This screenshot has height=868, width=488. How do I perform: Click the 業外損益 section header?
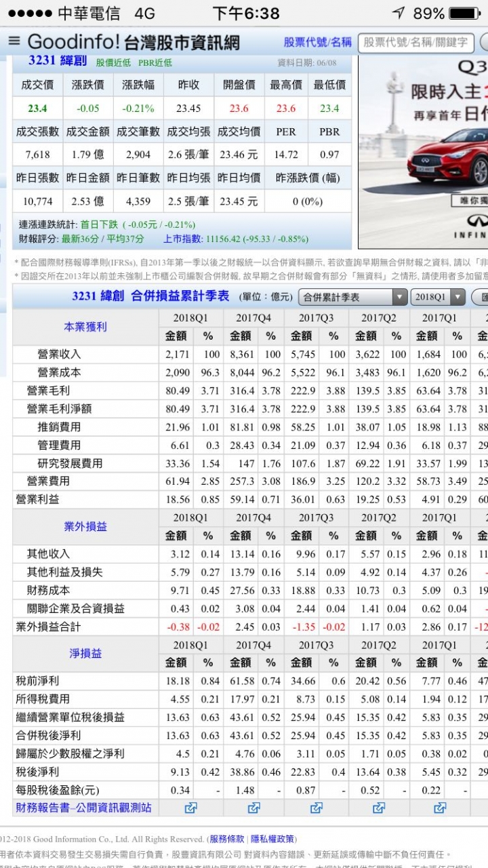pyautogui.click(x=85, y=527)
